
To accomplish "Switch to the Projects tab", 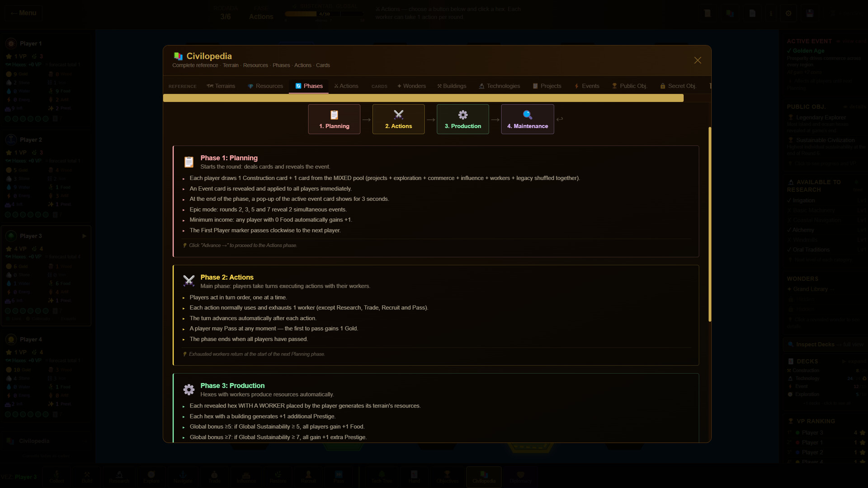I will pyautogui.click(x=547, y=86).
